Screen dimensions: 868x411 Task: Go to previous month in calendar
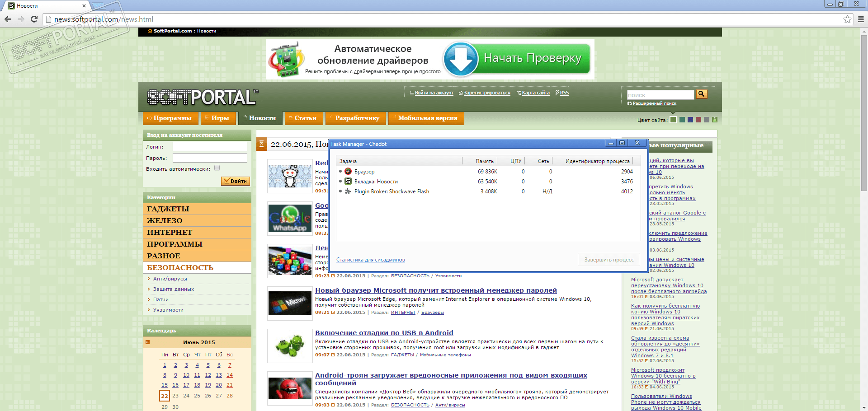click(148, 342)
